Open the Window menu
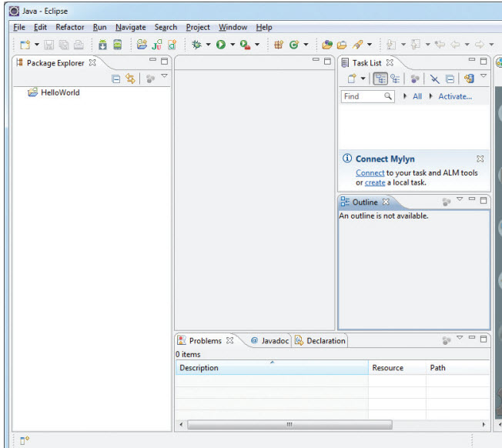This screenshot has height=448, width=502. point(233,27)
